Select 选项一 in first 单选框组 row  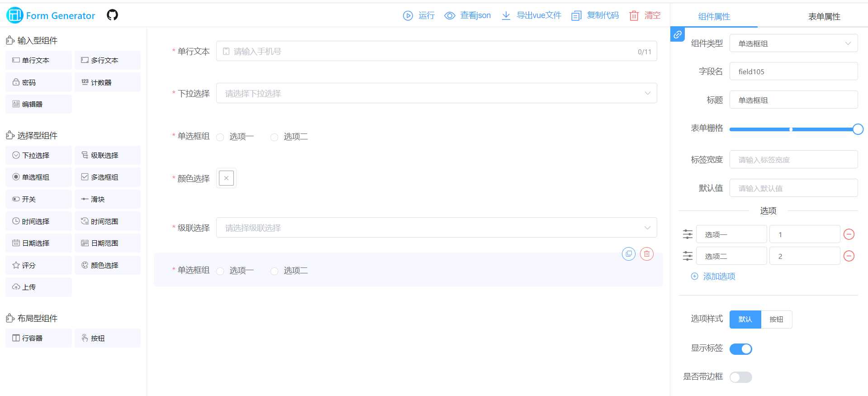coord(235,137)
